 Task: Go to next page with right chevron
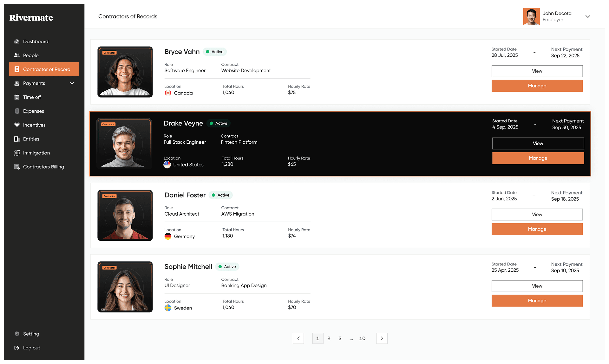[x=382, y=338]
